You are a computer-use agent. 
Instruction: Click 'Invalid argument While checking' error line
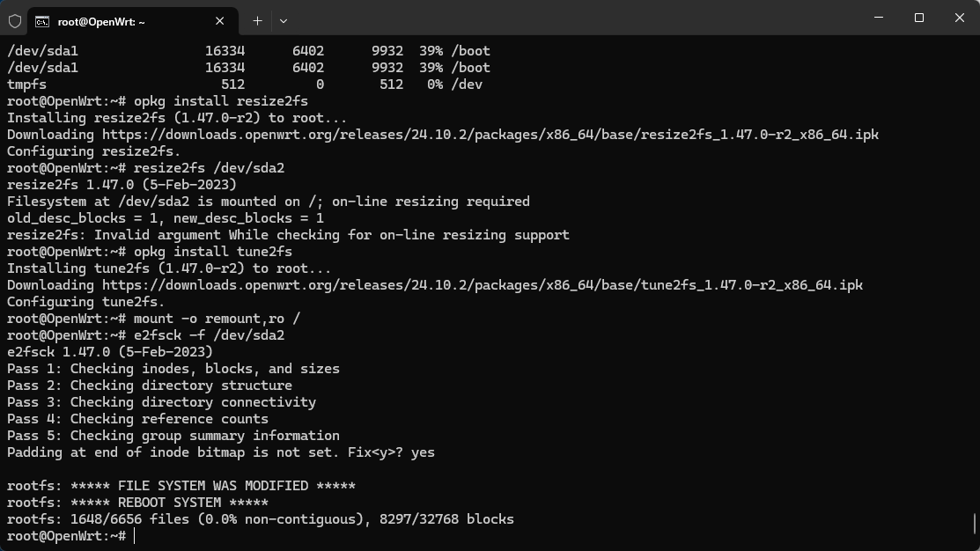(288, 235)
